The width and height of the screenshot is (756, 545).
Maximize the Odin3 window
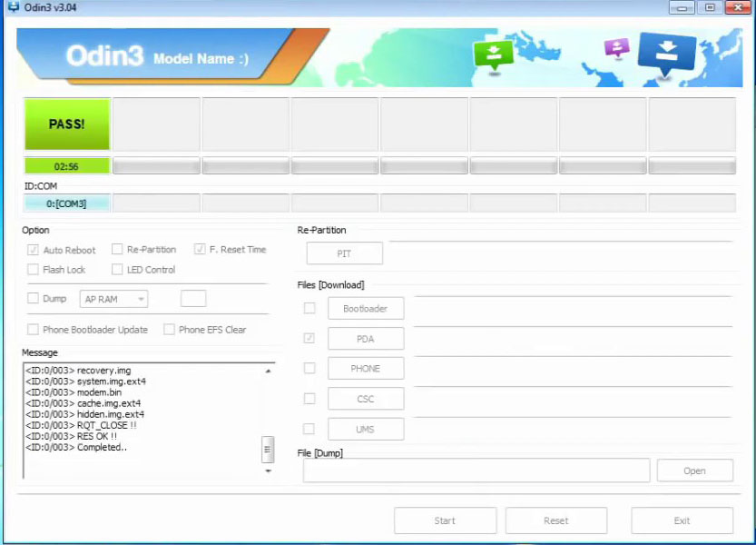tap(710, 7)
